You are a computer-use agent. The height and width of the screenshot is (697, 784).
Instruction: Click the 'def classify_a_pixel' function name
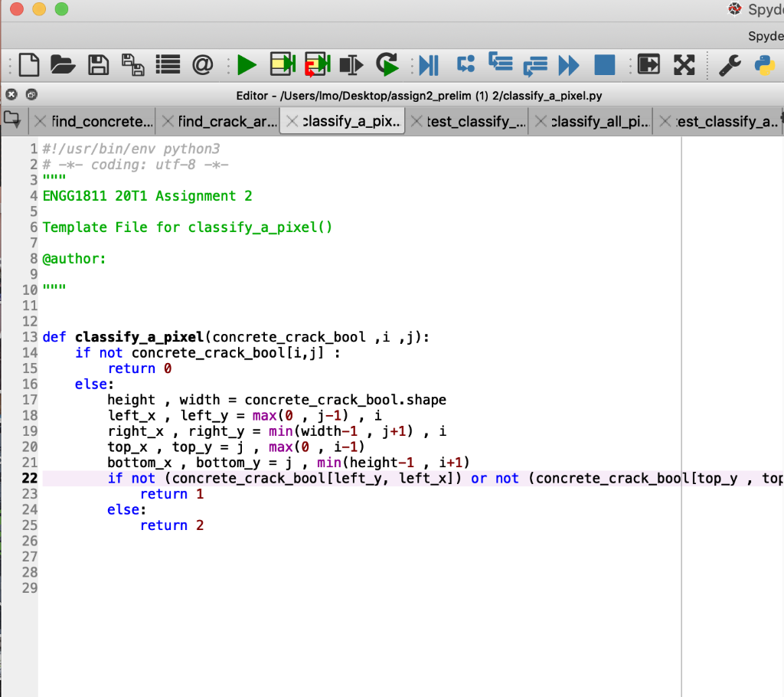click(139, 337)
